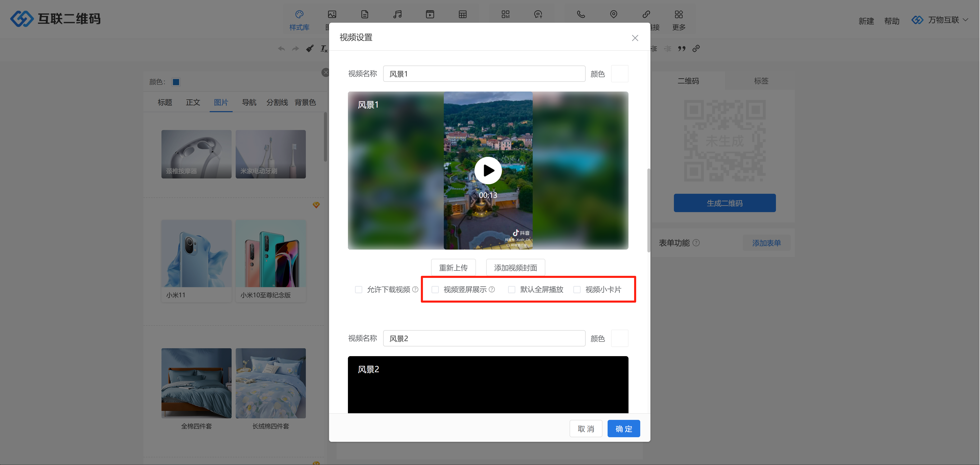The image size is (980, 465).
Task: Switch to 分割线 style tab
Action: coord(277,102)
